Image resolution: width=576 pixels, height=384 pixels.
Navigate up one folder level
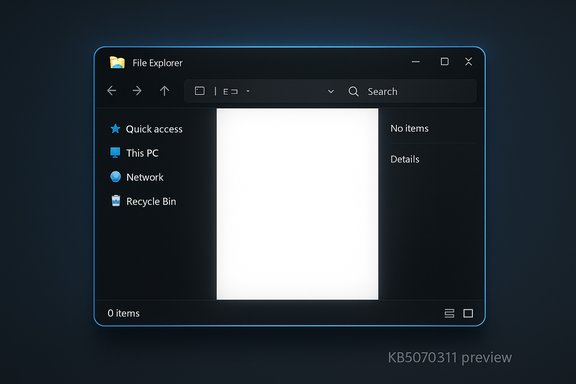pyautogui.click(x=165, y=91)
